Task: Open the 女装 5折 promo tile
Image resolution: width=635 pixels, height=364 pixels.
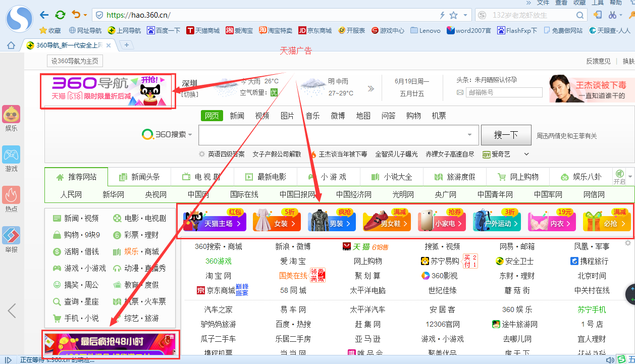Action: point(277,220)
